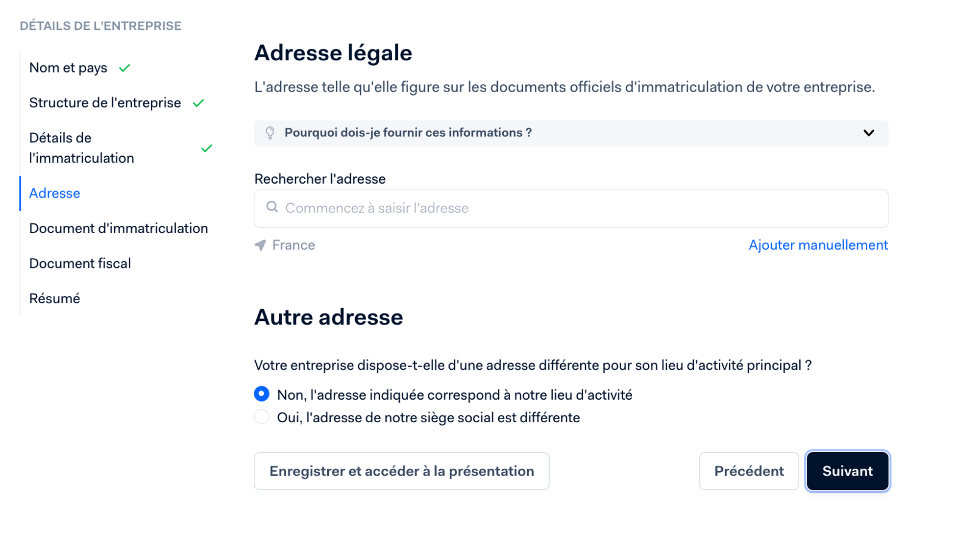Image resolution: width=980 pixels, height=556 pixels.
Task: Open Détails de l'immatriculation step
Action: [x=81, y=148]
